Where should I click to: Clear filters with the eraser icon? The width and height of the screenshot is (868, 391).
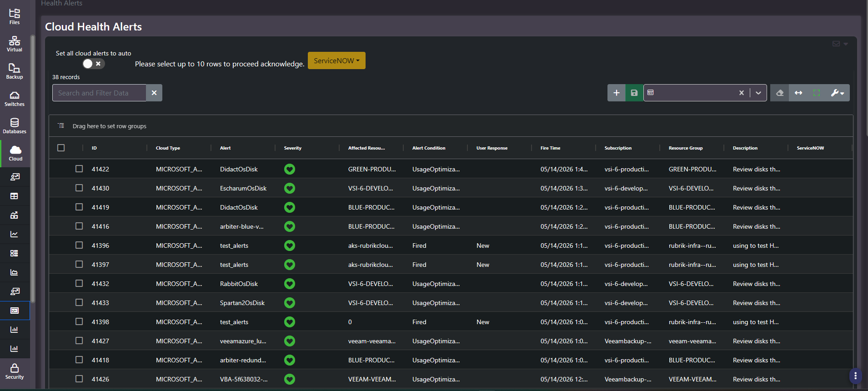(780, 93)
